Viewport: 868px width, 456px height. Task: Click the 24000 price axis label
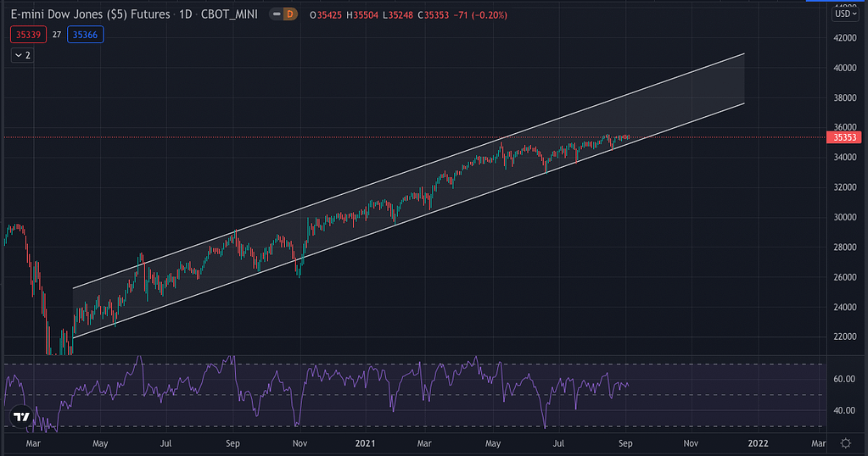(x=845, y=307)
